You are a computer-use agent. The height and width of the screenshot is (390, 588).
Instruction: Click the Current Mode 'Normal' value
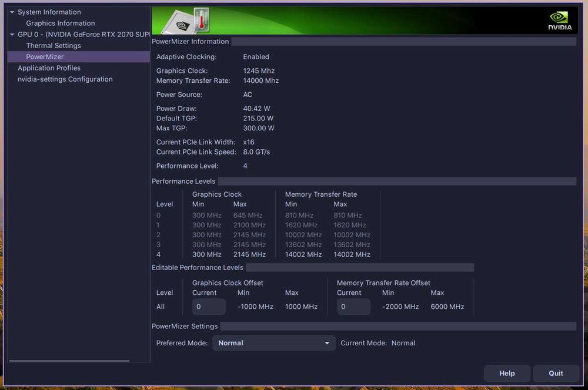pyautogui.click(x=403, y=343)
